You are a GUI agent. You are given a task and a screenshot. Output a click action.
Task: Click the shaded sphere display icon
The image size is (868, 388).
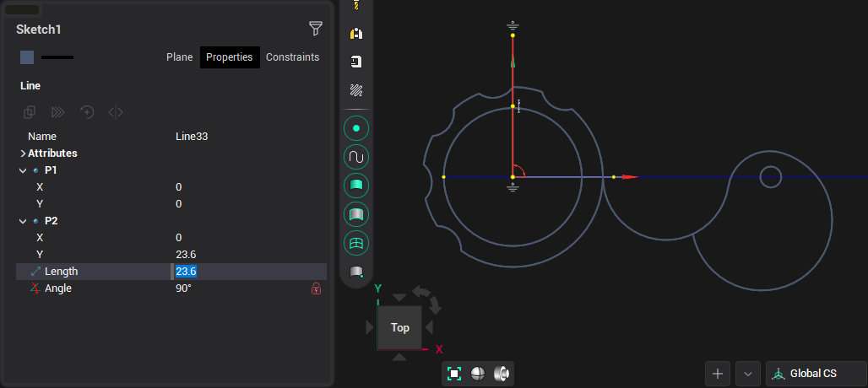(x=478, y=374)
